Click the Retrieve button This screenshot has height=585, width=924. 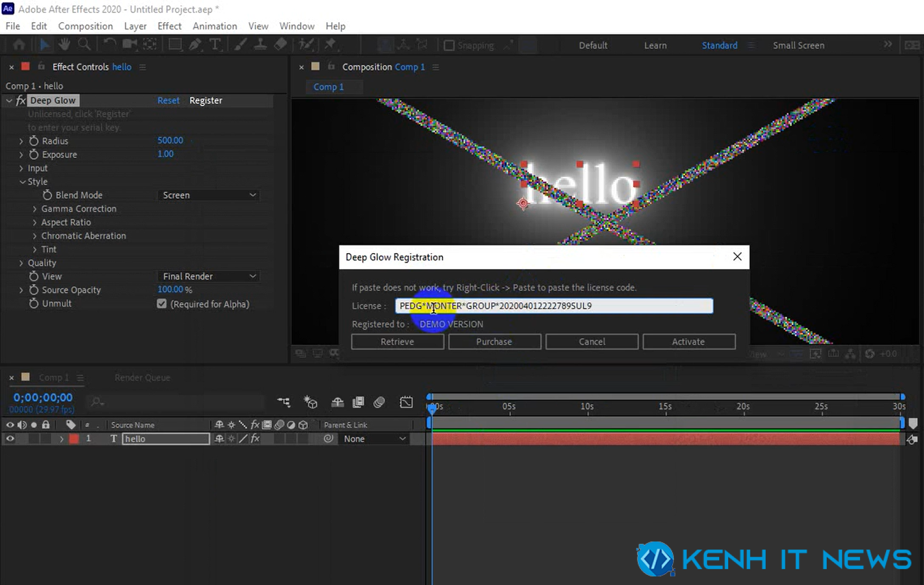click(x=397, y=341)
